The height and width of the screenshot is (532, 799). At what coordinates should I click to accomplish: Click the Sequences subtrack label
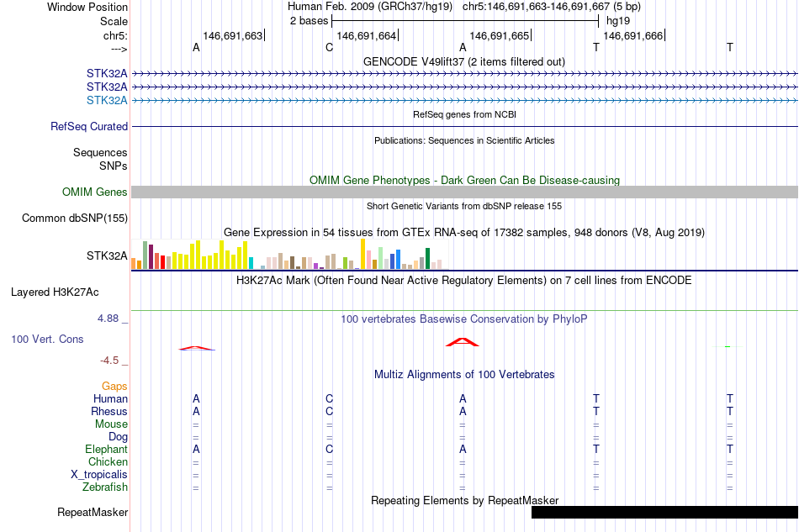pyautogui.click(x=100, y=153)
